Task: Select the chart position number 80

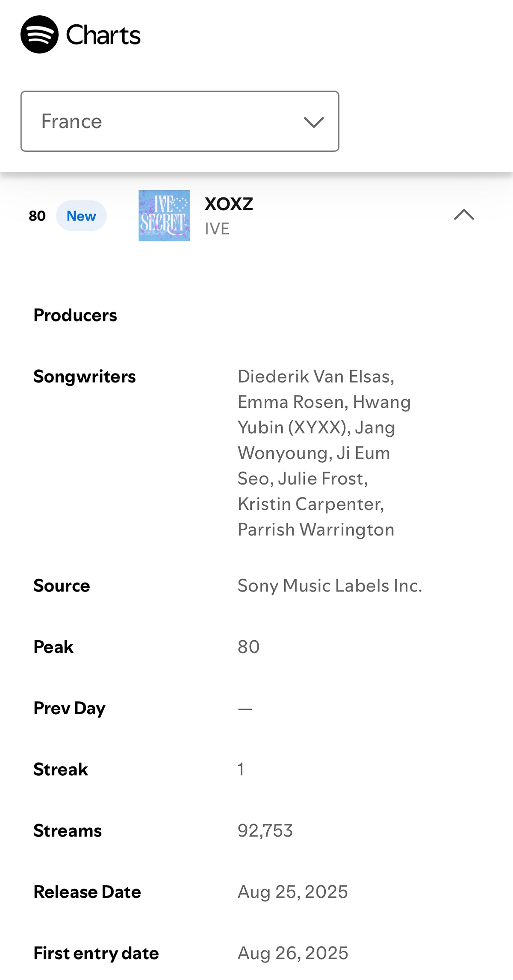Action: 37,216
